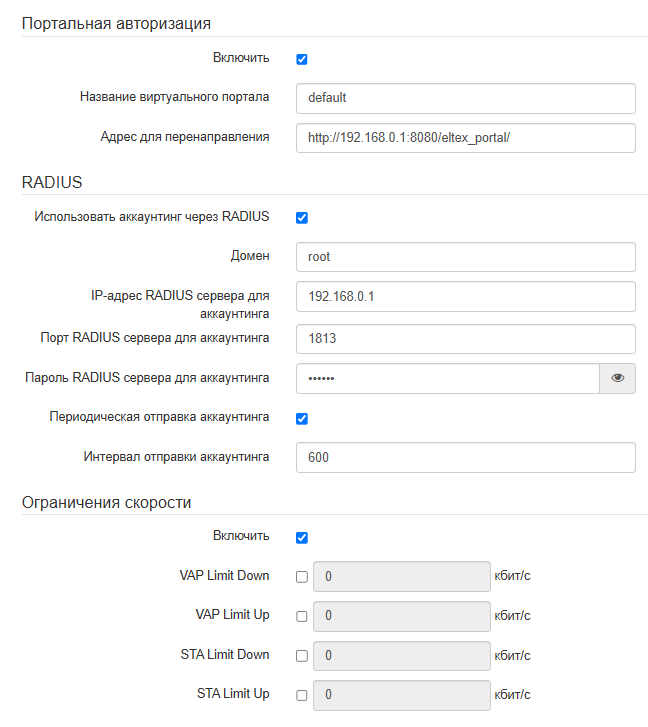Focus the Пароль RADIUS сервера password field

(447, 378)
